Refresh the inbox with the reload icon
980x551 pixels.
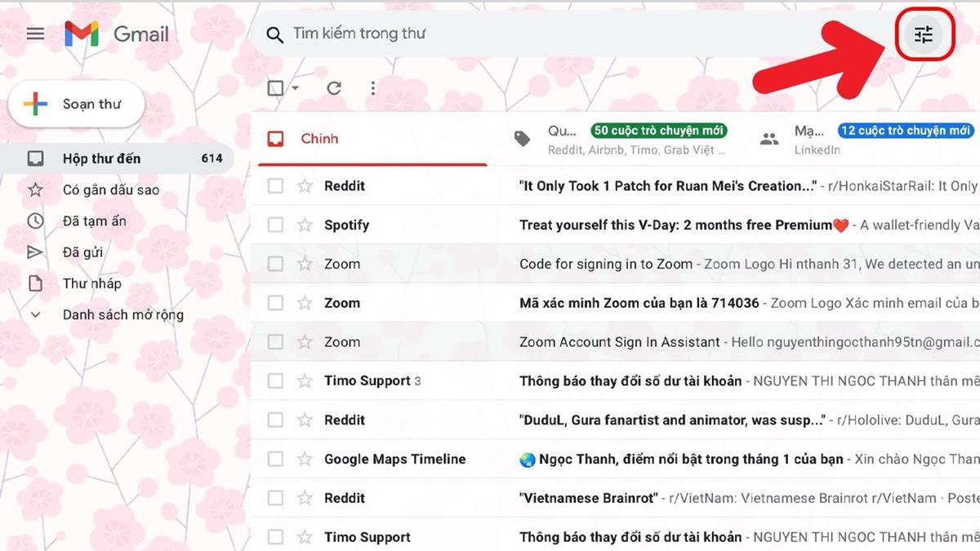coord(333,88)
